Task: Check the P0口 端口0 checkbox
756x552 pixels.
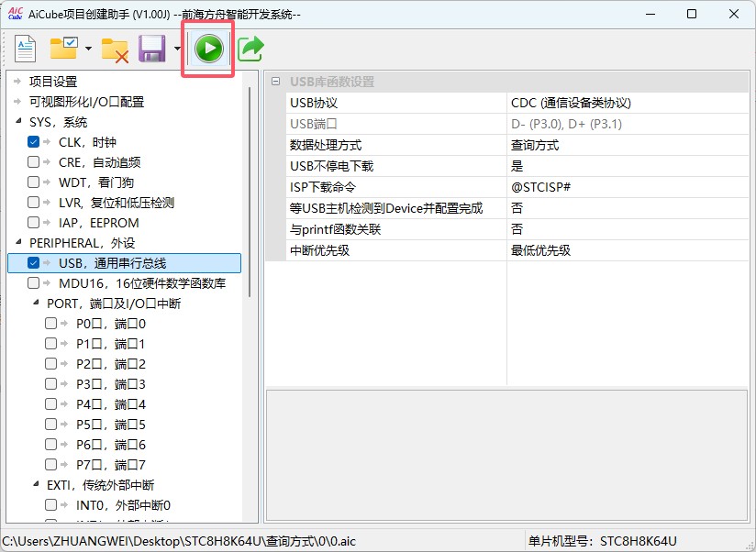Action: (x=50, y=323)
